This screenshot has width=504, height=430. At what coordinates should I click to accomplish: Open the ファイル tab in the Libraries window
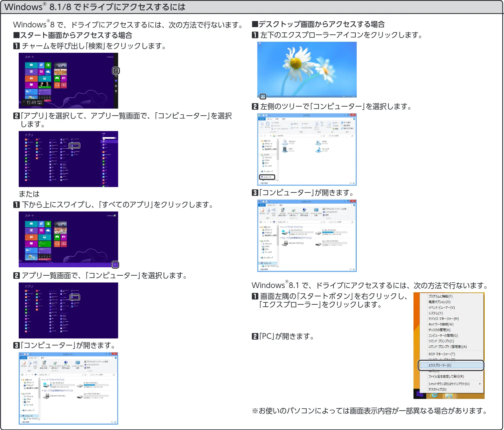pyautogui.click(x=262, y=119)
